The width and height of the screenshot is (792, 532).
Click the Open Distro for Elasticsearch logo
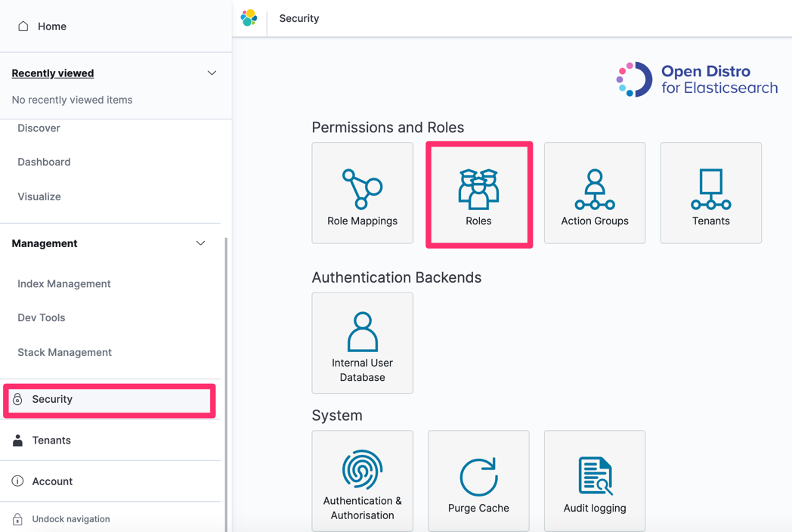coord(695,79)
